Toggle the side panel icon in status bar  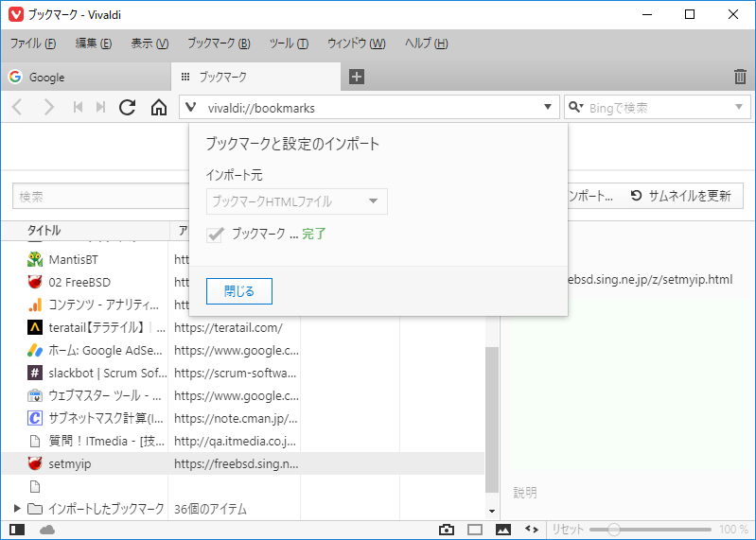pos(17,530)
